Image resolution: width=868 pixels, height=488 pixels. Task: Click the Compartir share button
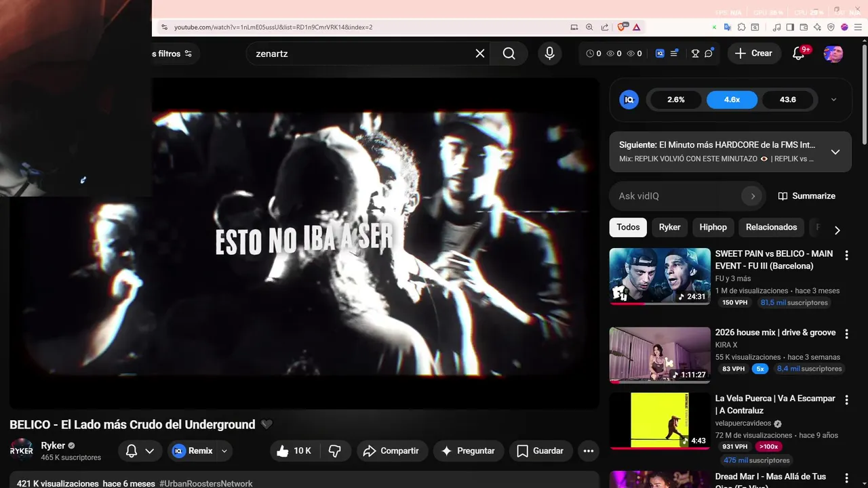pyautogui.click(x=391, y=451)
